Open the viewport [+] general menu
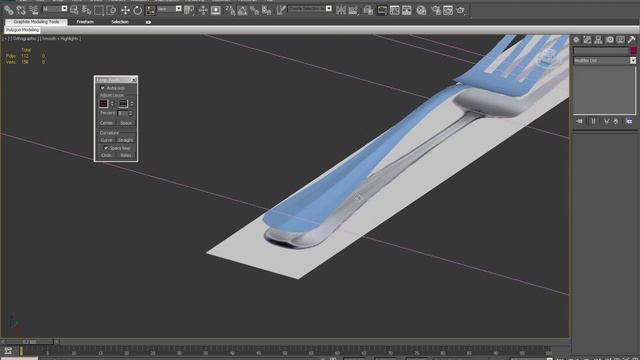This screenshot has height=360, width=640. point(5,38)
